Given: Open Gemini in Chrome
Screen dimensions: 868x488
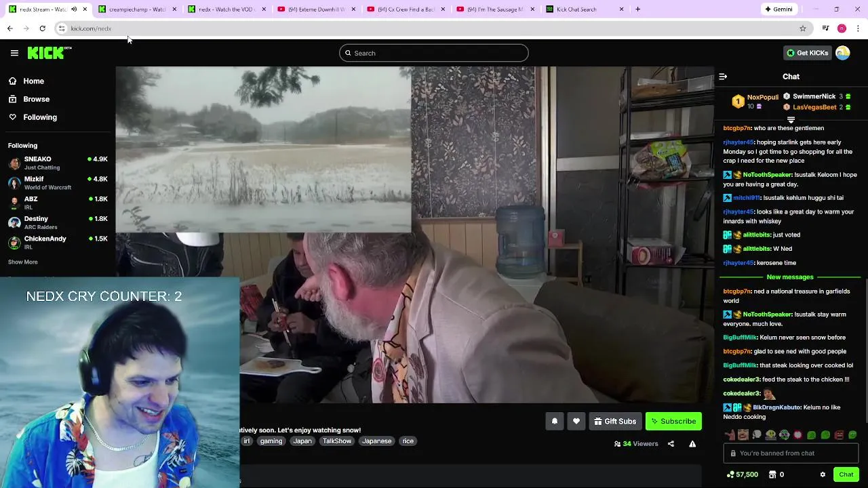Looking at the screenshot, I should coord(778,9).
